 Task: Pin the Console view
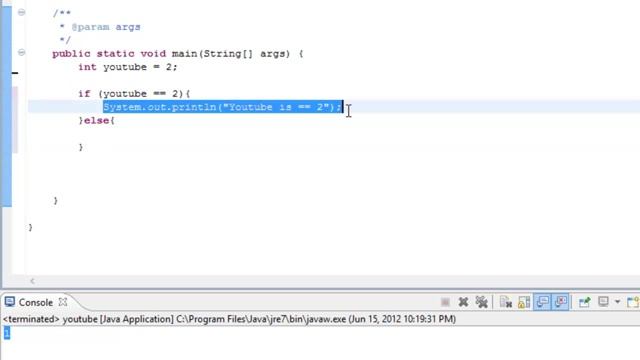584,302
